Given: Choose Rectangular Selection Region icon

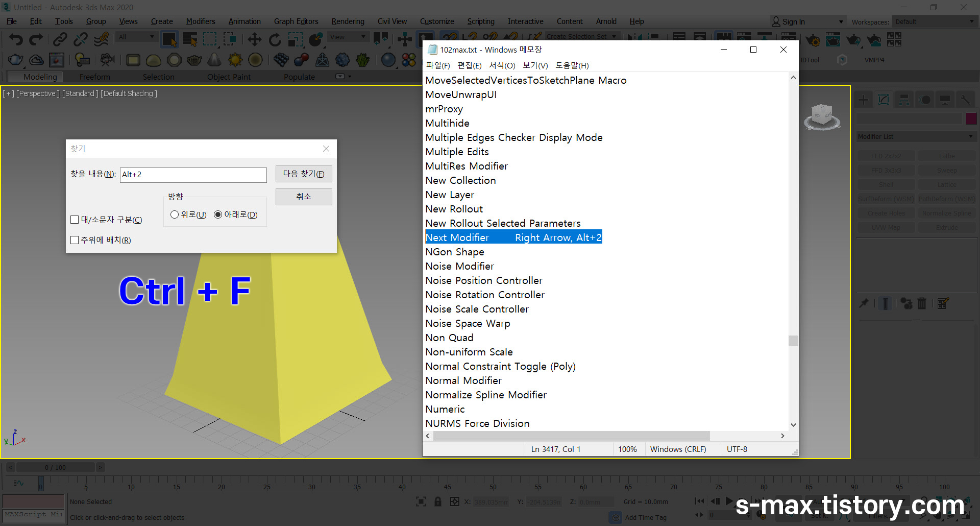Looking at the screenshot, I should [x=210, y=39].
